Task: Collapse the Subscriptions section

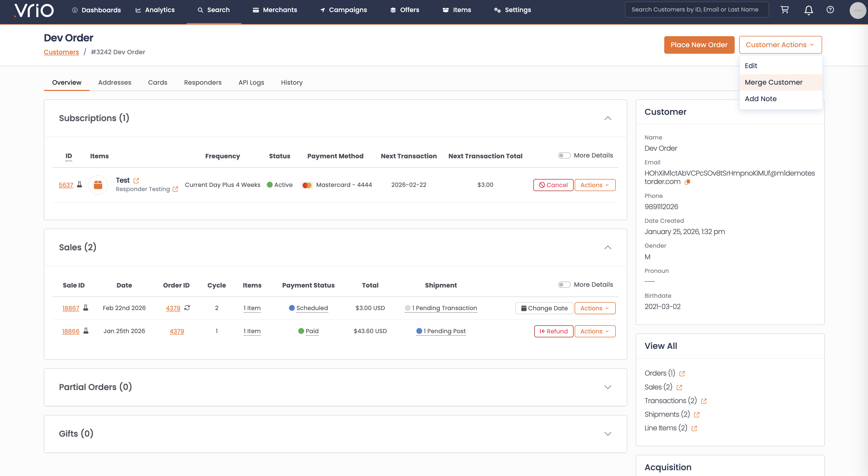Action: coord(608,118)
